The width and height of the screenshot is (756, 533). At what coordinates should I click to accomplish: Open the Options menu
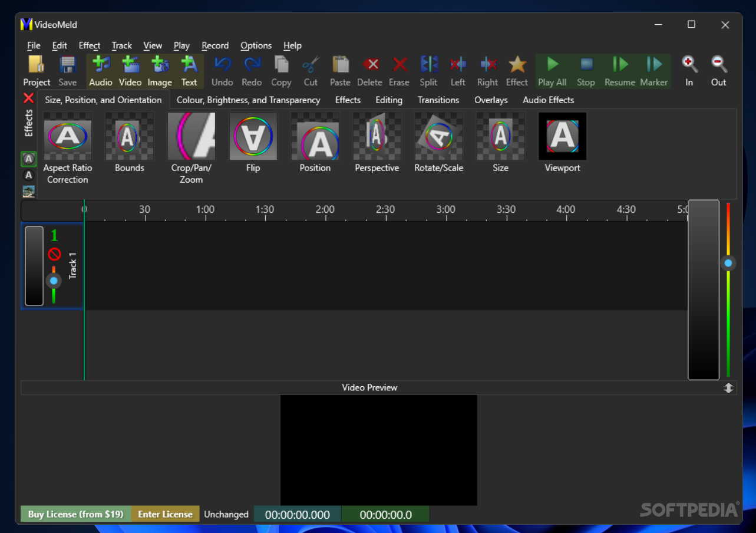256,45
